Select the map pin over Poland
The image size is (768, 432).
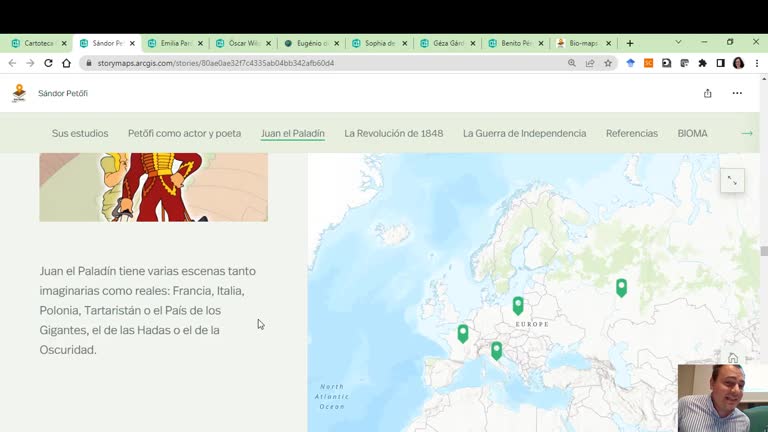[518, 305]
